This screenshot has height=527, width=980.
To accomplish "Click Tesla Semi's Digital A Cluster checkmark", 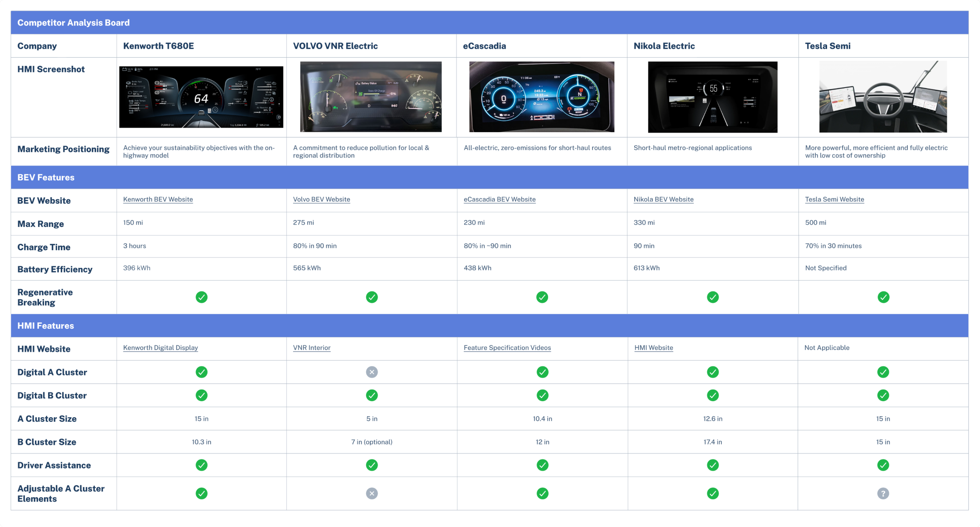I will coord(883,372).
